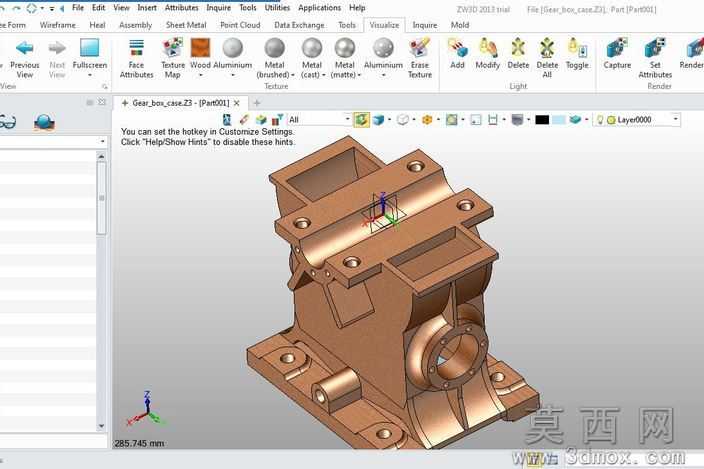Image resolution: width=704 pixels, height=469 pixels.
Task: Select the Gear_box_case.Z3 document tab
Action: coord(180,103)
